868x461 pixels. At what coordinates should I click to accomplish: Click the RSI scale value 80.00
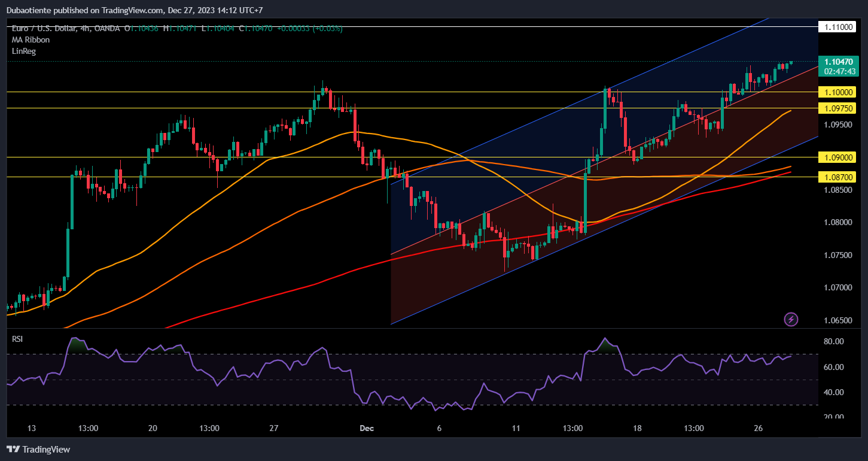tap(834, 341)
